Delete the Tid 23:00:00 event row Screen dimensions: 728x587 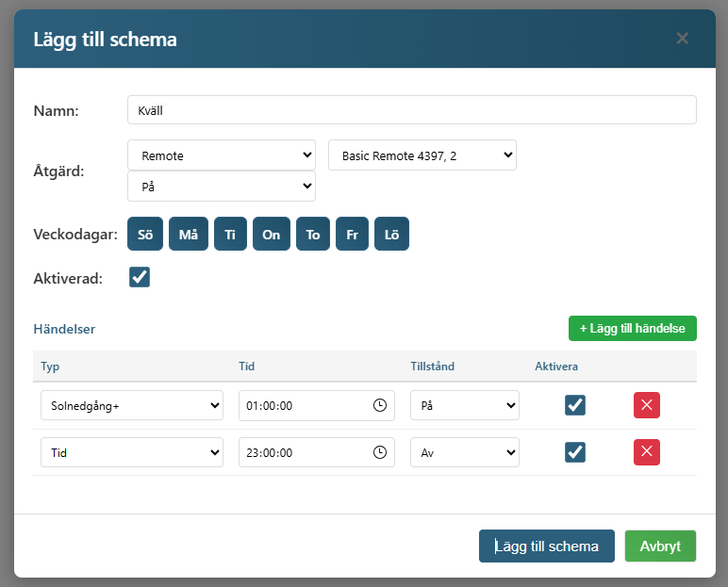646,452
